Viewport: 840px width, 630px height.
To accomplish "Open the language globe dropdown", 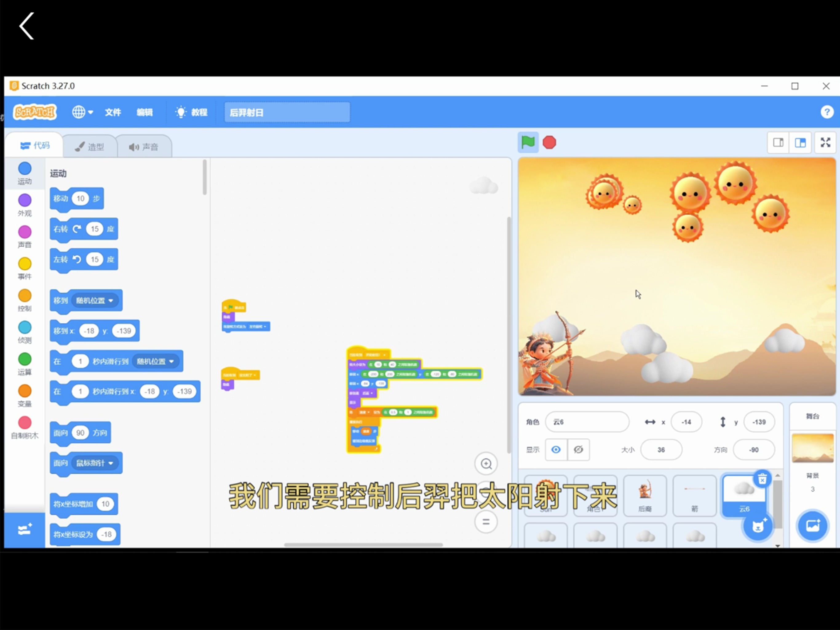I will tap(82, 112).
